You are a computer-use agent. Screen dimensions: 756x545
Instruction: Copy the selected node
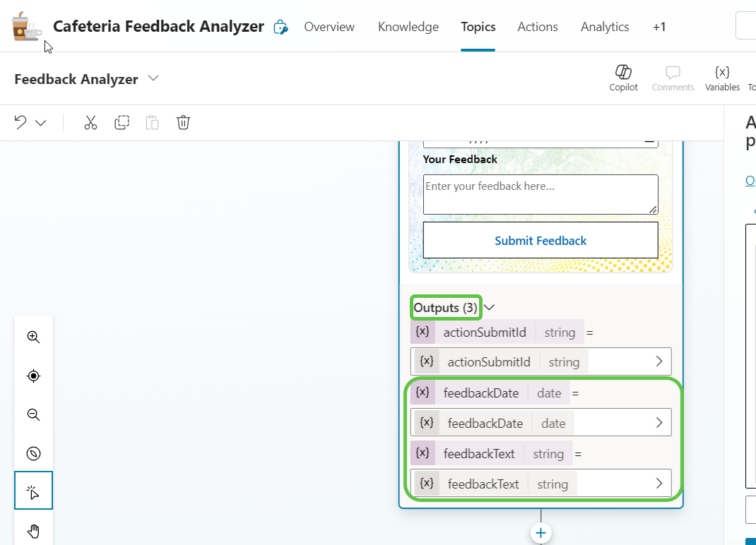pyautogui.click(x=122, y=122)
